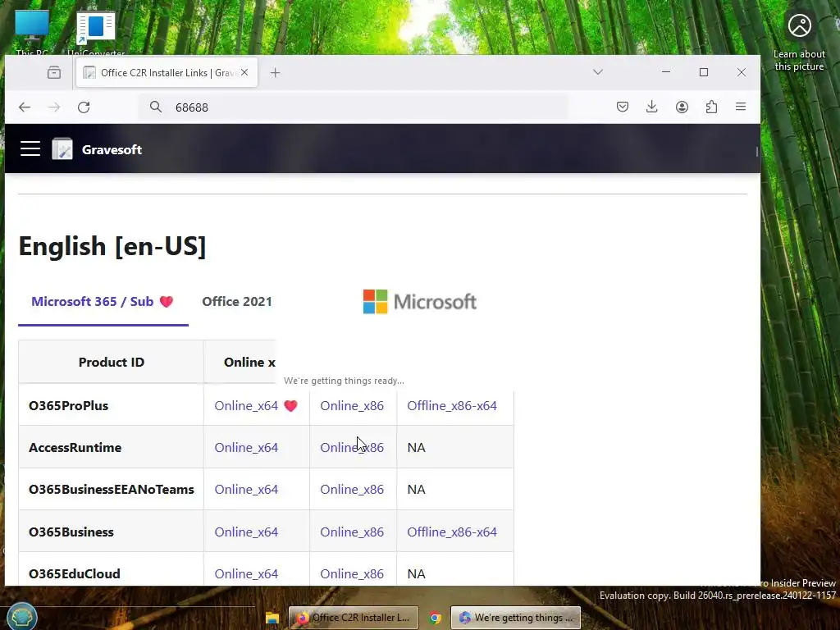Click the English [en-US] heading
The image size is (840, 630).
pyautogui.click(x=112, y=246)
